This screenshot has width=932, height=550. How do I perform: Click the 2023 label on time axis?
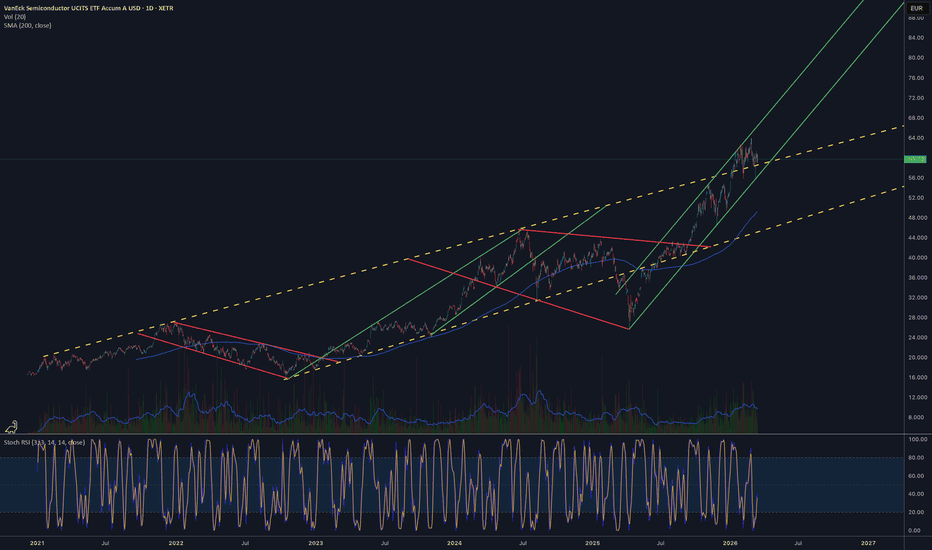point(316,543)
